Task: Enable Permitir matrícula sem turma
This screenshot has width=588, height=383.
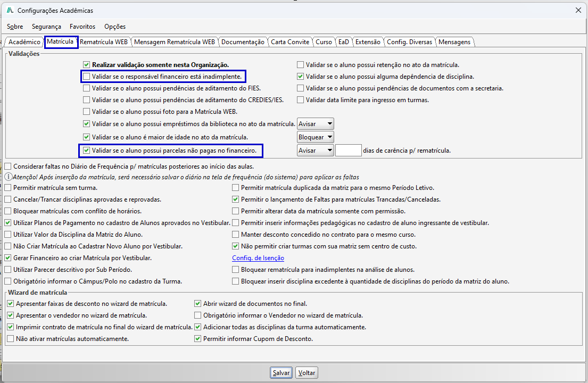Action: click(x=8, y=188)
